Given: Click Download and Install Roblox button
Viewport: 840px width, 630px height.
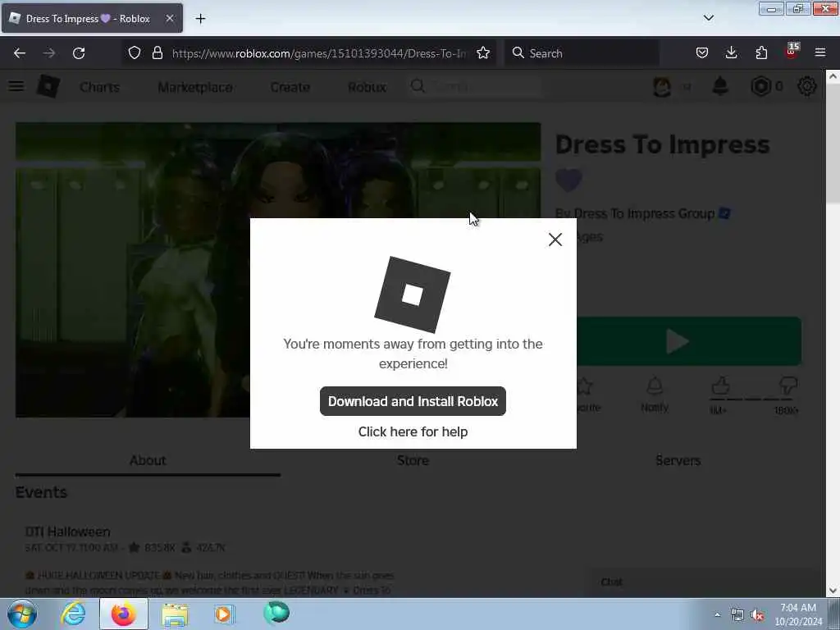Looking at the screenshot, I should click(x=413, y=401).
